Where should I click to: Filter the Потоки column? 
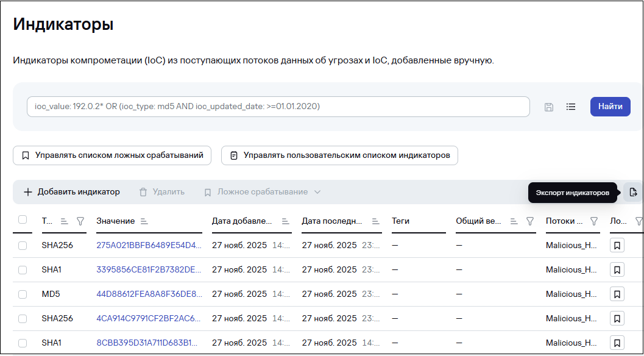tap(594, 221)
